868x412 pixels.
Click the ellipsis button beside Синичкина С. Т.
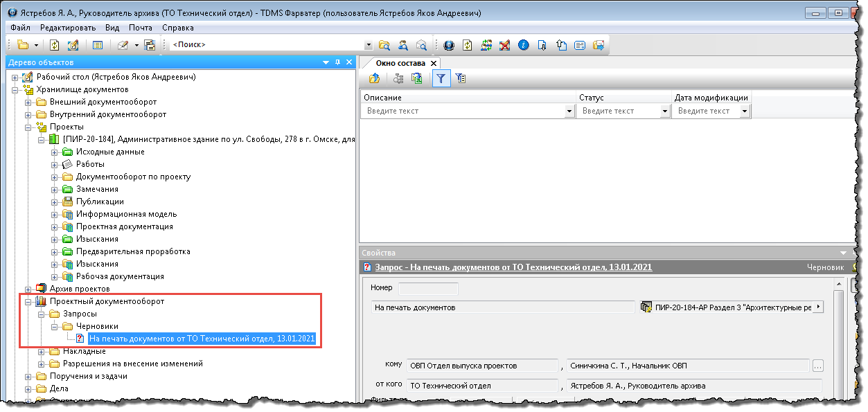click(817, 366)
